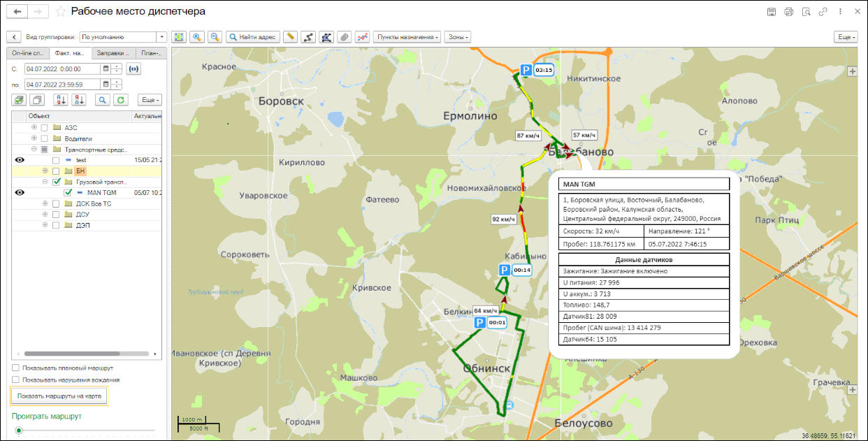Enable 'Показывать плановый маршрут' checkbox

16,368
